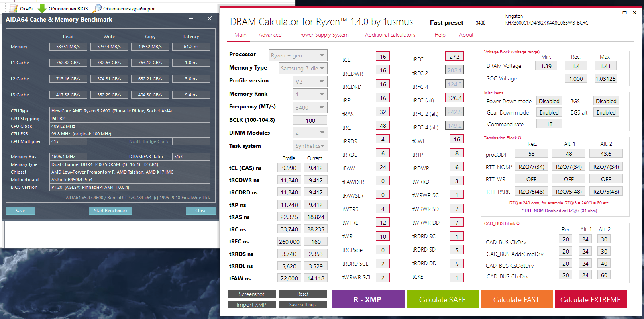The image size is (644, 319).
Task: Click the magnifier Обновления драйверов icon
Action: 97,8
